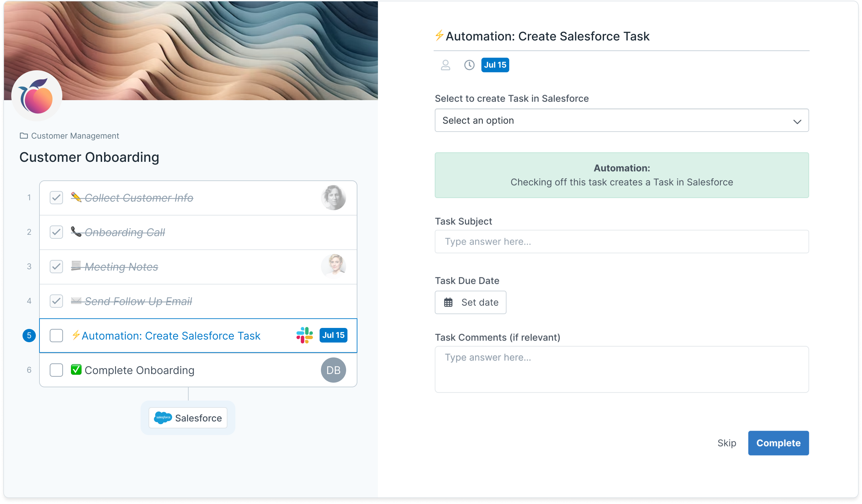Open the Customer Management folder link
The image size is (862, 504).
[69, 136]
